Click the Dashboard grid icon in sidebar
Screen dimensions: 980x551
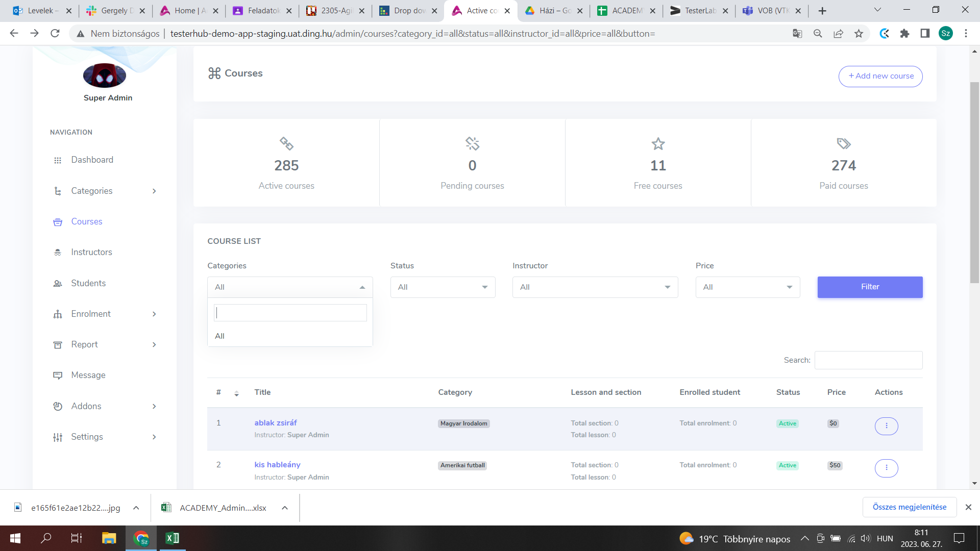click(x=58, y=160)
